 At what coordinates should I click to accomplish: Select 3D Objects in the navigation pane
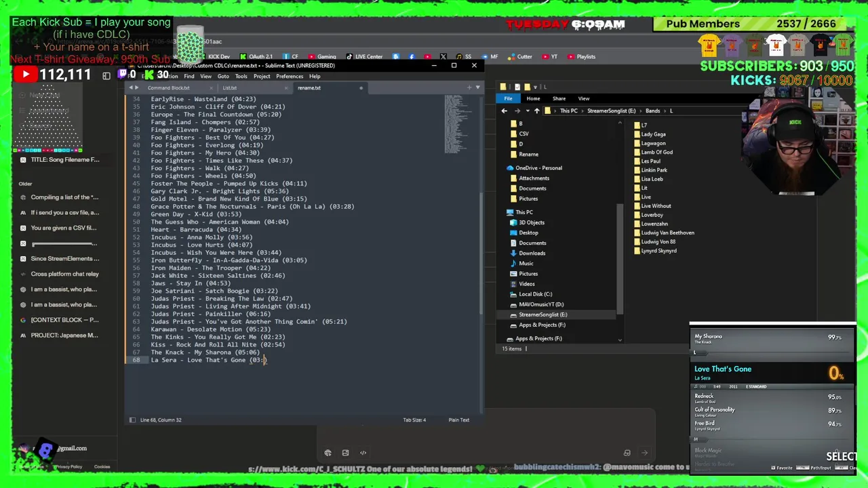point(531,222)
